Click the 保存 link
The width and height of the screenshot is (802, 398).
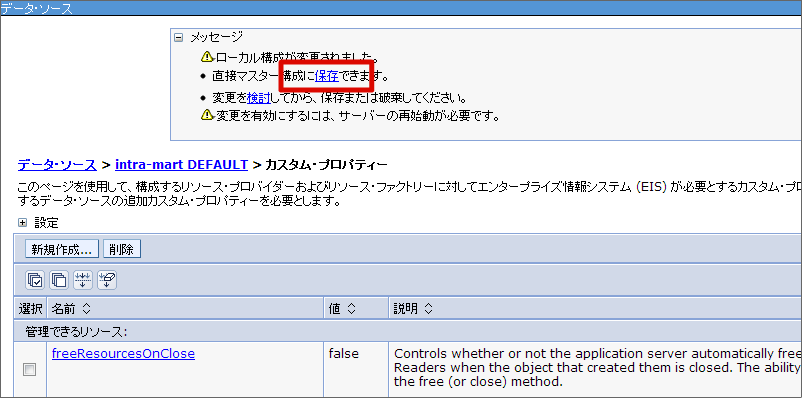[x=326, y=77]
